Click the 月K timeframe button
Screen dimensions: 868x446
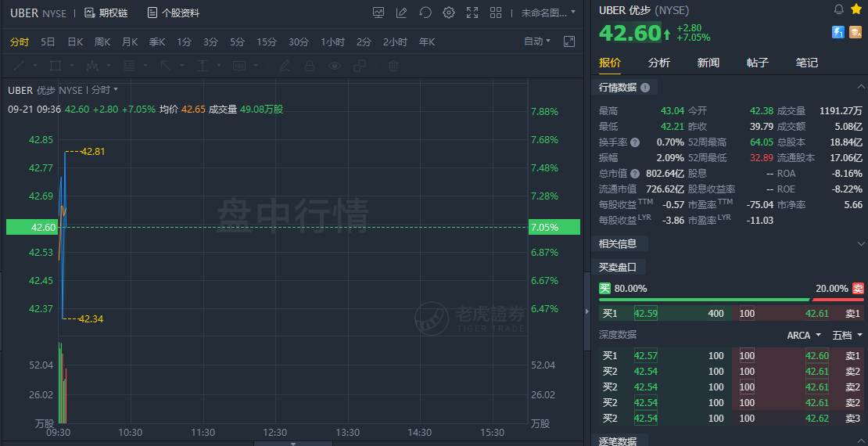pyautogui.click(x=130, y=41)
